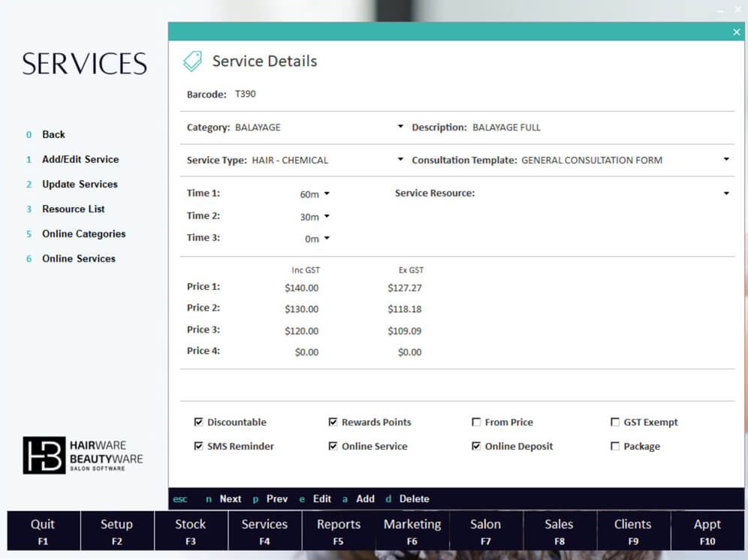Close the main application window
The height and width of the screenshot is (560, 748).
[738, 10]
